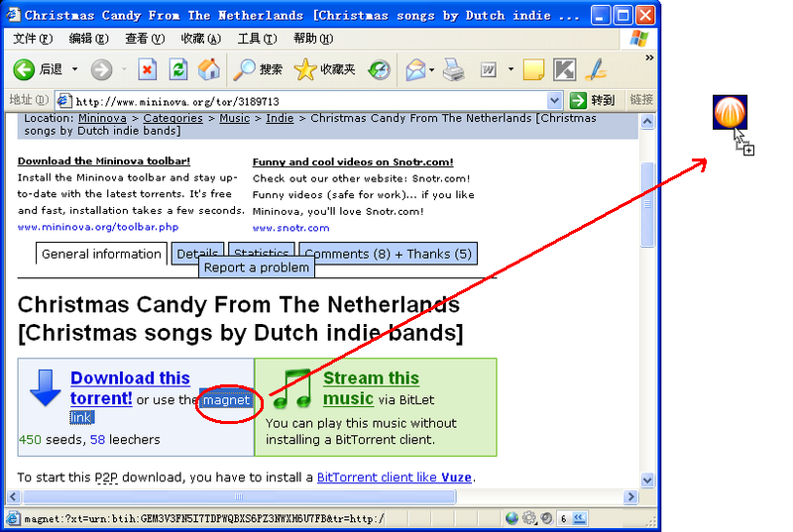Open Edit button dropdown arrow
Screen dimensions: 793x532
(x=510, y=69)
